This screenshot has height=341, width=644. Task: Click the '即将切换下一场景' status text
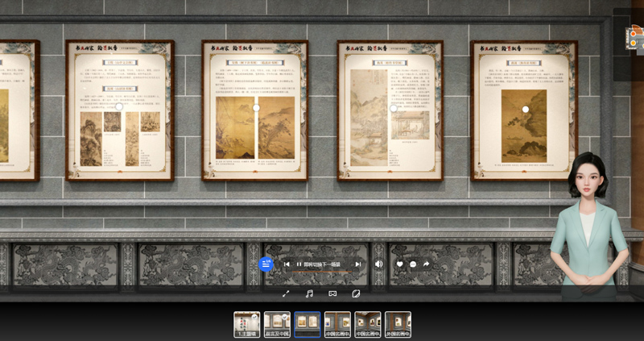[322, 264]
